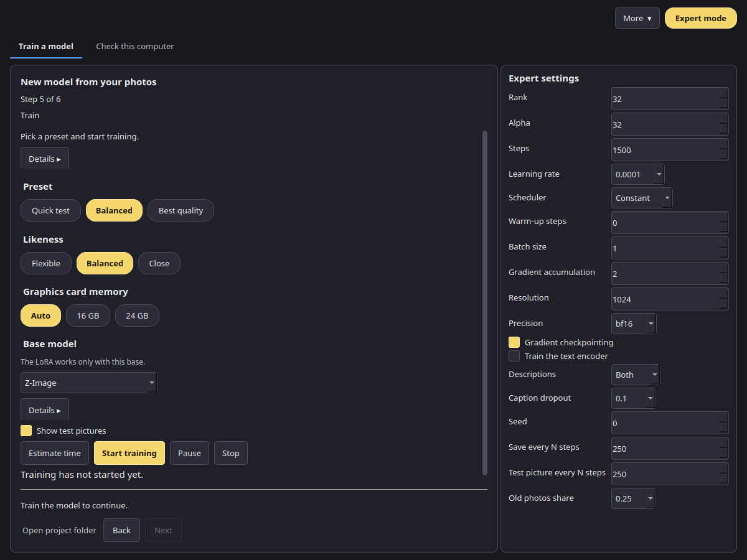This screenshot has width=747, height=560.
Task: Expand Details under the preset instructions
Action: tap(45, 159)
